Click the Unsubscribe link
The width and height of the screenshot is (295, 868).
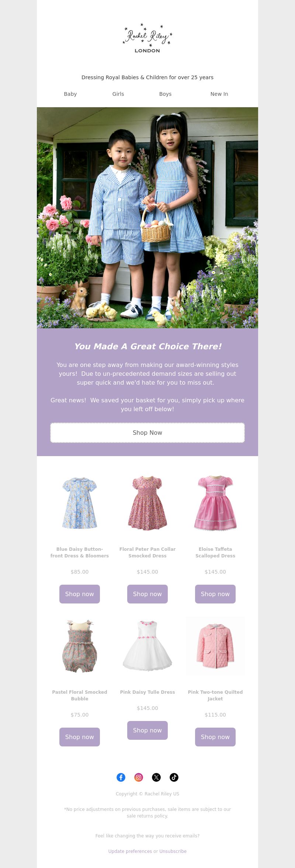pos(173,851)
